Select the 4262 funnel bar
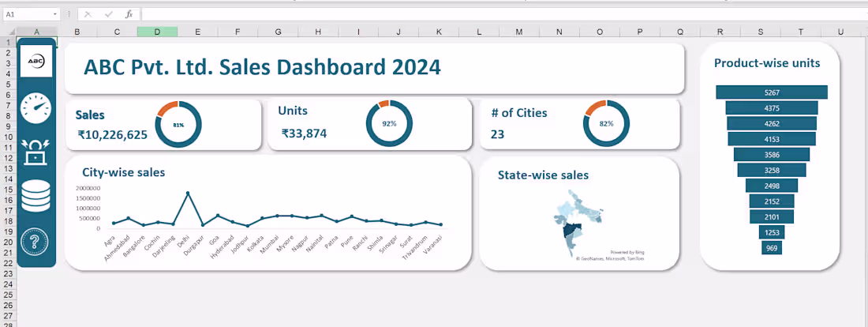This screenshot has height=327, width=868. 771,123
